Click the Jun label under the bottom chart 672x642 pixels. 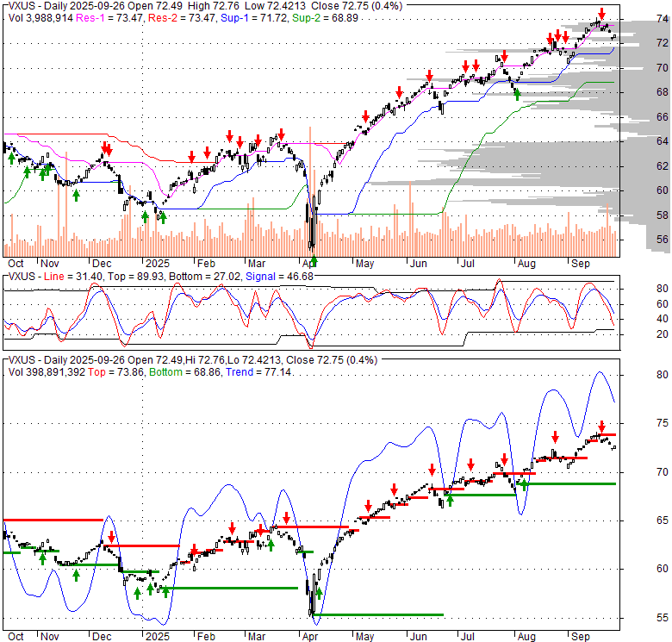(418, 637)
